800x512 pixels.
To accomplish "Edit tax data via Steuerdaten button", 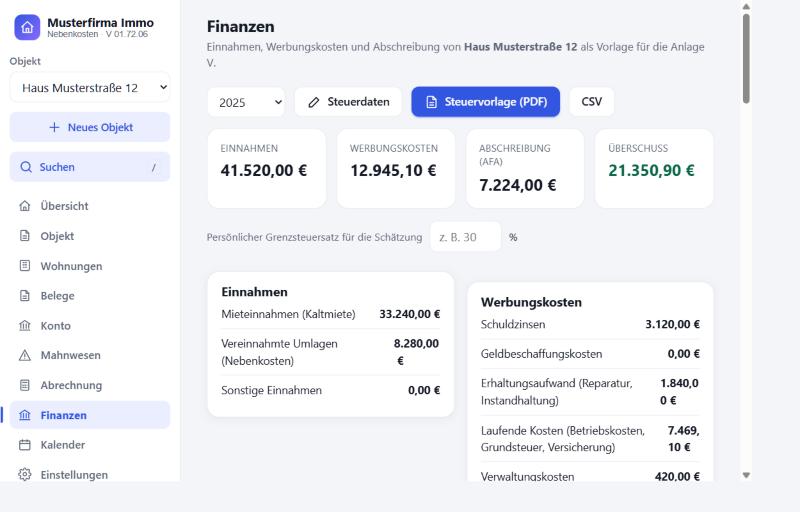I will point(348,102).
